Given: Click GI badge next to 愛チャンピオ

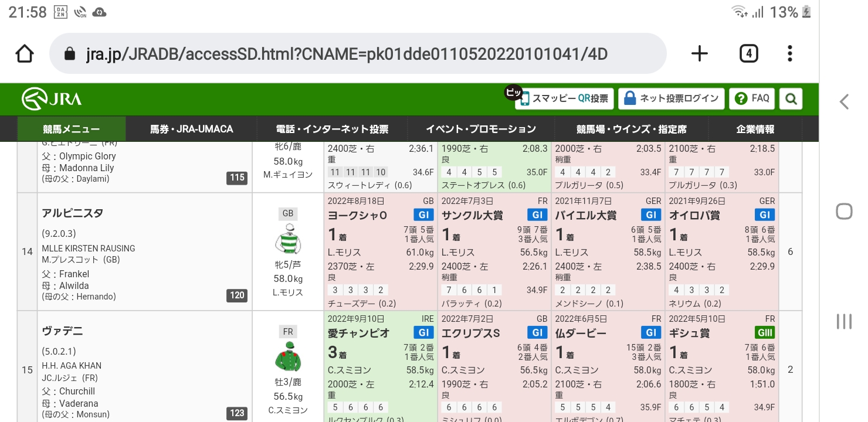Looking at the screenshot, I should (423, 333).
